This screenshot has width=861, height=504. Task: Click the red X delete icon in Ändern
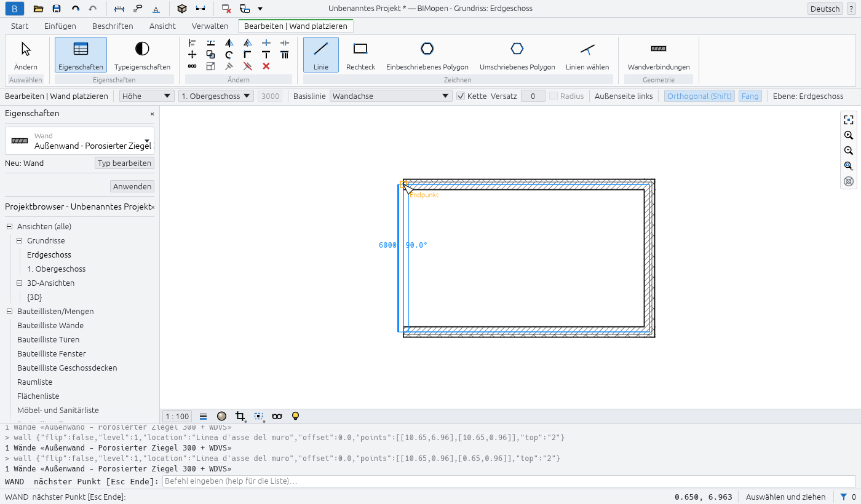point(266,66)
